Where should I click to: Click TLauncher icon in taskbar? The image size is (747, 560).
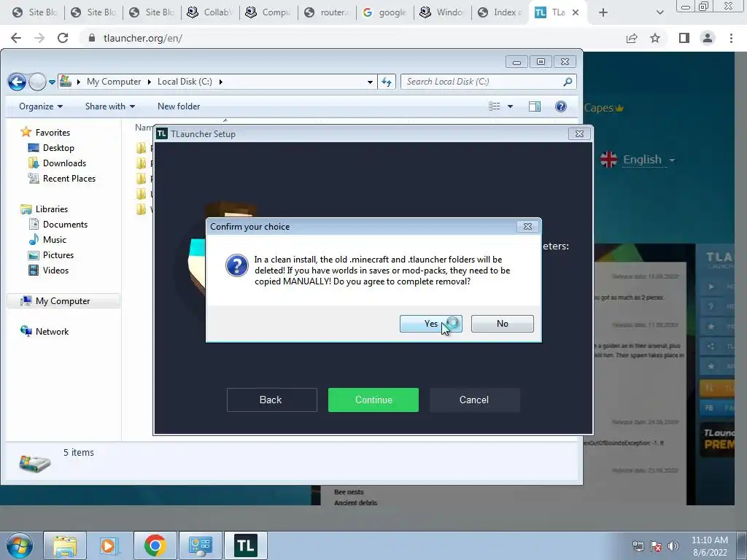[246, 545]
